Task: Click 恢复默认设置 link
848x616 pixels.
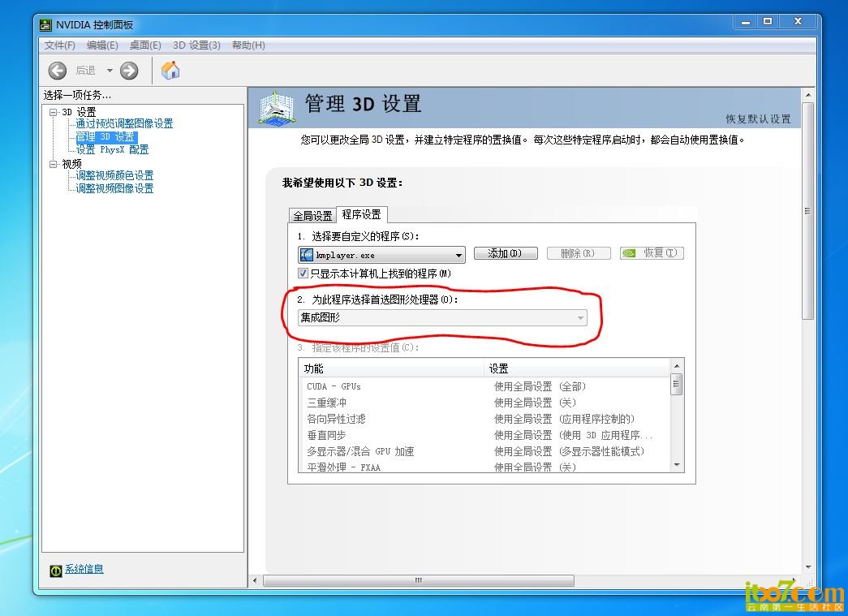Action: pos(758,119)
